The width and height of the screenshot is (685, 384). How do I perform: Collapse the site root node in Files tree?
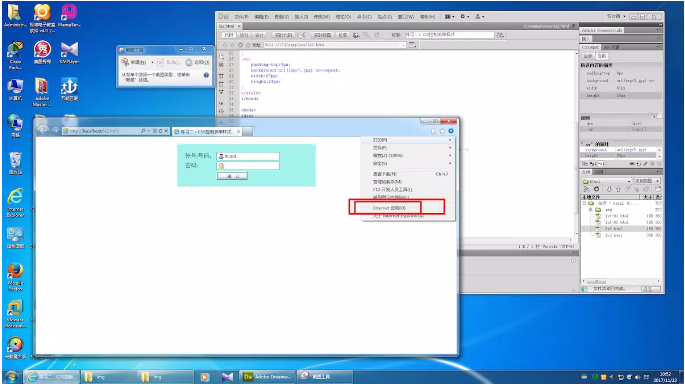tap(585, 203)
